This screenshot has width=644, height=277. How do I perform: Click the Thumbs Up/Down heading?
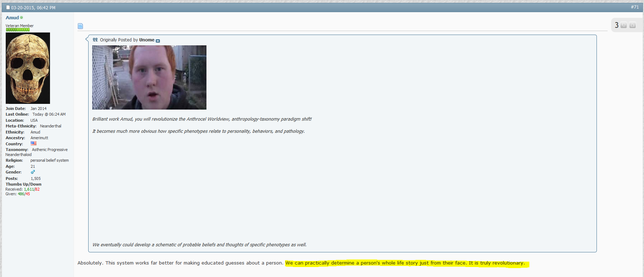click(24, 184)
